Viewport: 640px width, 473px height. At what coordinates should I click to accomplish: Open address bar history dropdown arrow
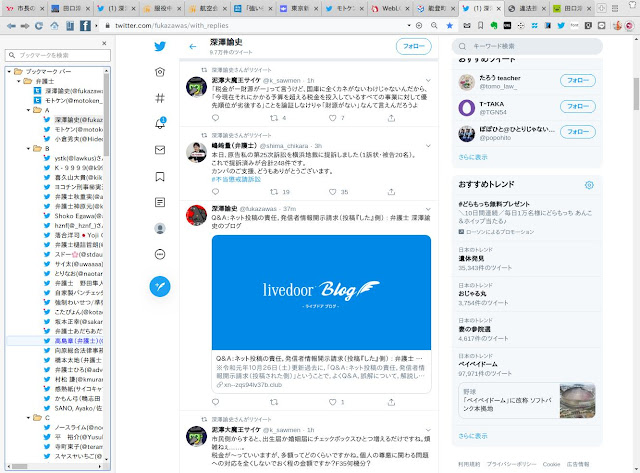[409, 25]
